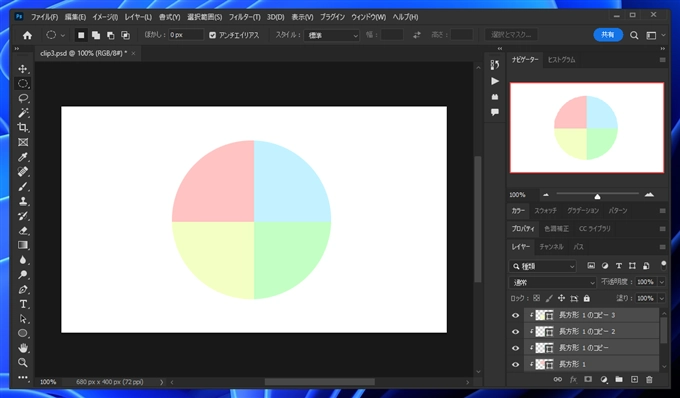Select the Eyedropper tool
680x398 pixels.
(23, 157)
